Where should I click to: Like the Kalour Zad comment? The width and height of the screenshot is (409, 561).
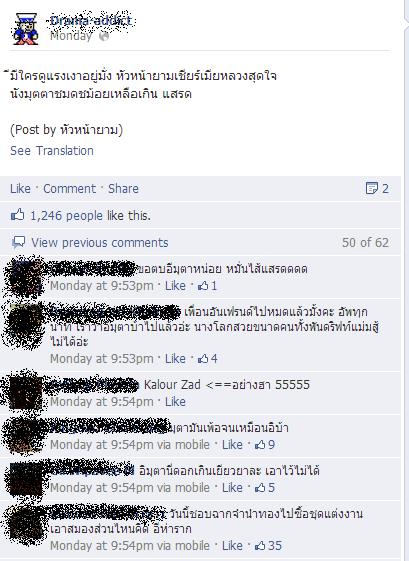(x=175, y=402)
